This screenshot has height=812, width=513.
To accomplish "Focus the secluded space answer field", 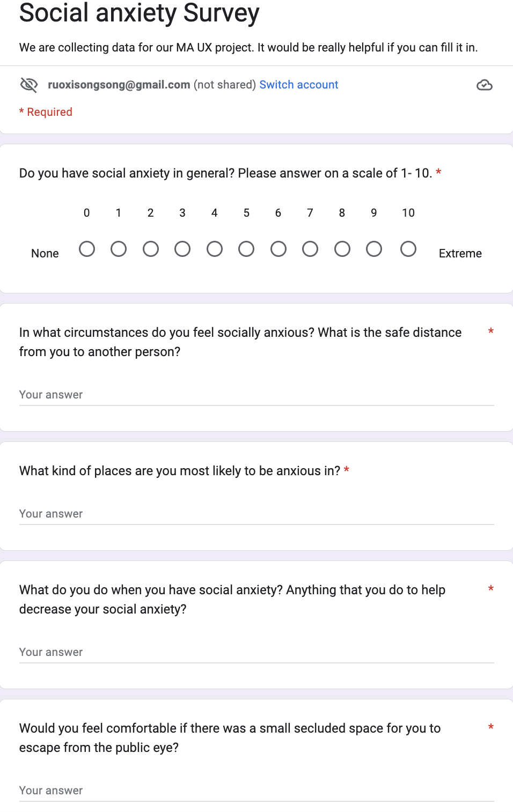I will (x=256, y=791).
